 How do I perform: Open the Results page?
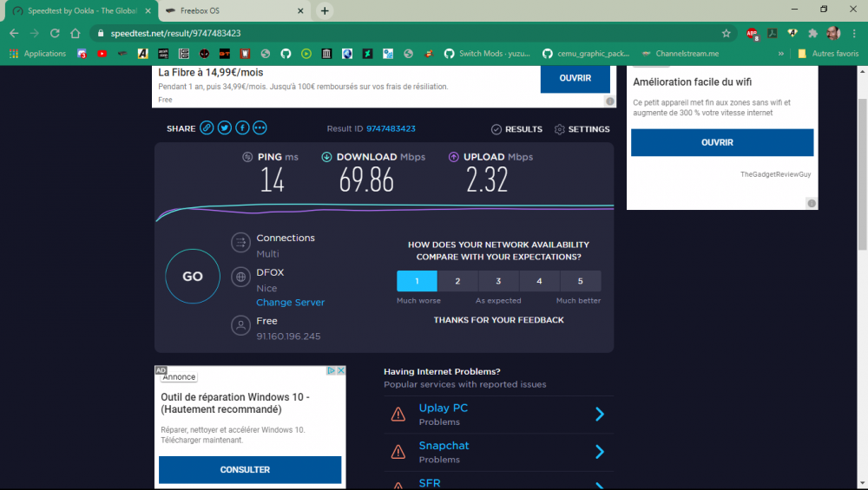tap(517, 129)
